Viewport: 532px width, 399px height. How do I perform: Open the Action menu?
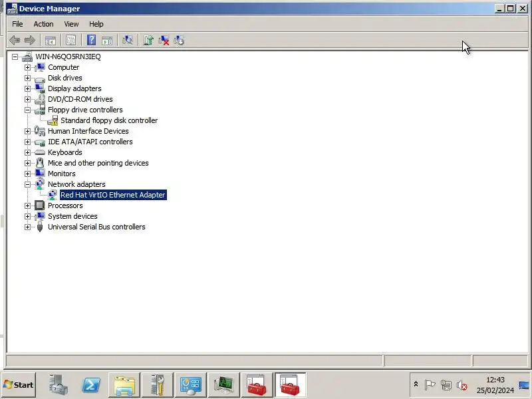click(x=43, y=24)
